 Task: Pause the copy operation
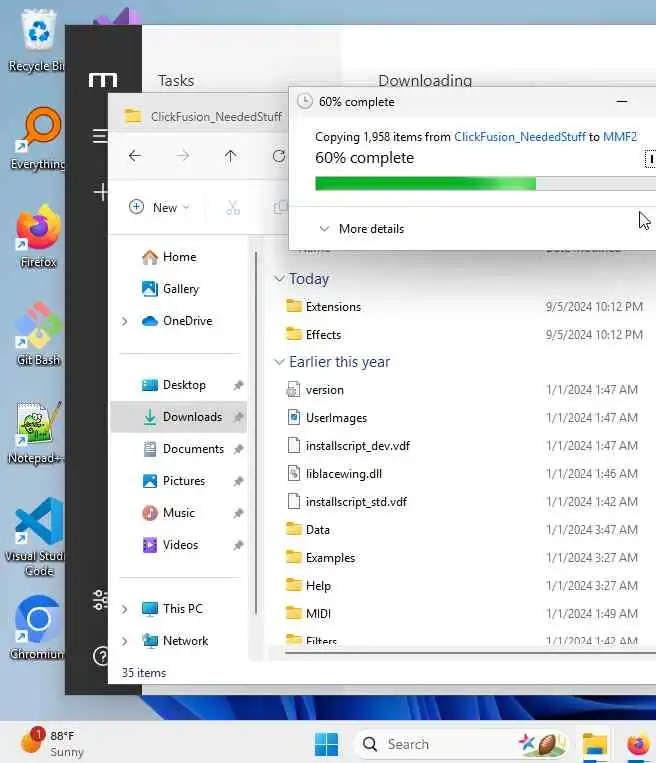pyautogui.click(x=650, y=159)
